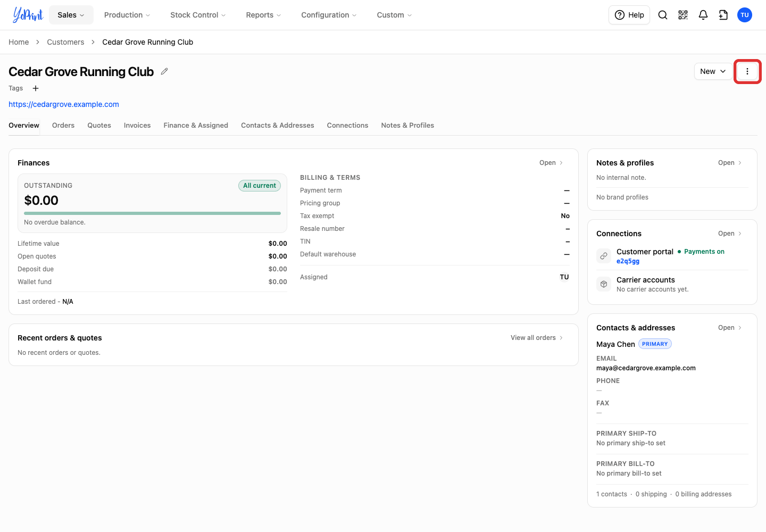The width and height of the screenshot is (766, 532).
Task: Expand the Production menu
Action: click(x=127, y=15)
